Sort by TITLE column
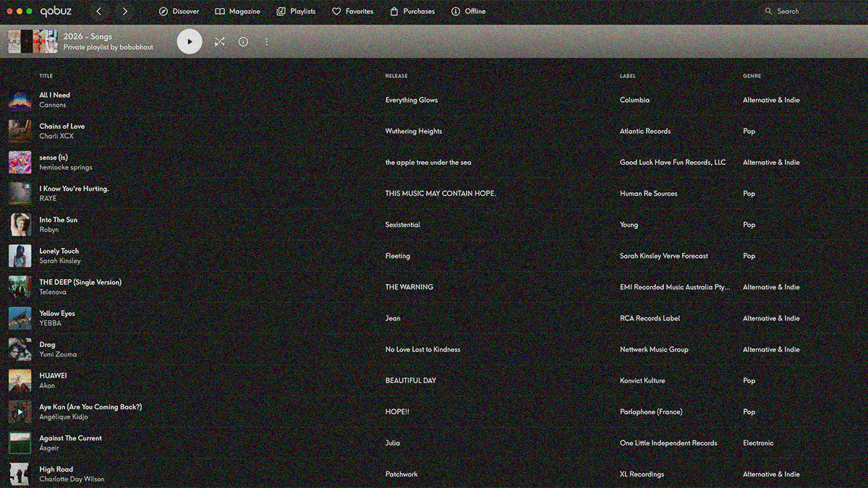Viewport: 868px width, 488px height. pyautogui.click(x=46, y=76)
